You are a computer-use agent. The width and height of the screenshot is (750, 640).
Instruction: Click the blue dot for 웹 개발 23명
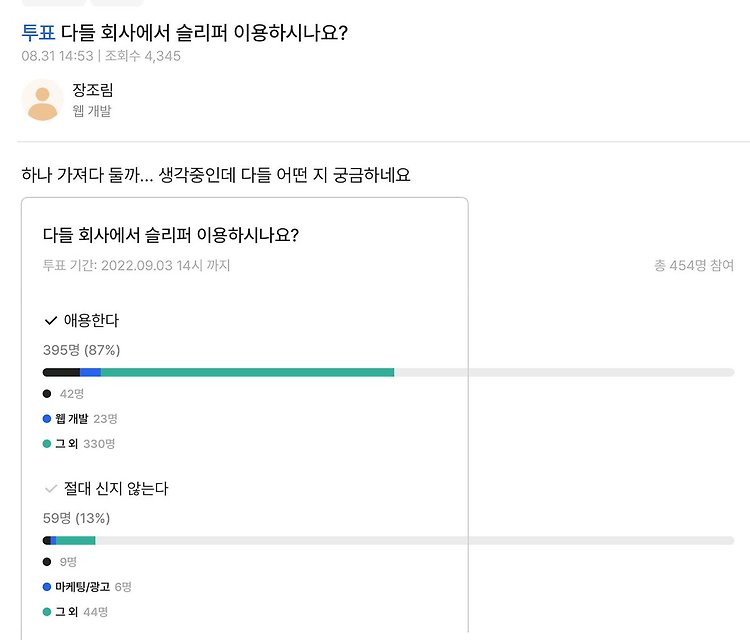(x=47, y=419)
